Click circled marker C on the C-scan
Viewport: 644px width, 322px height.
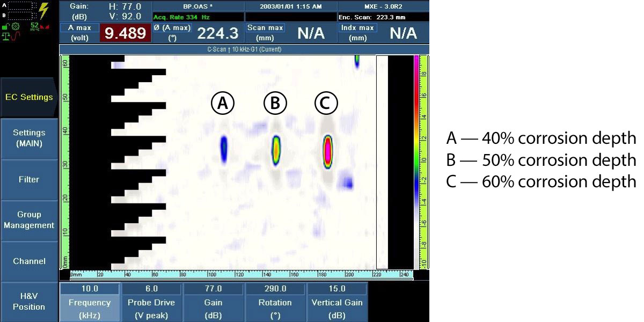click(x=326, y=104)
